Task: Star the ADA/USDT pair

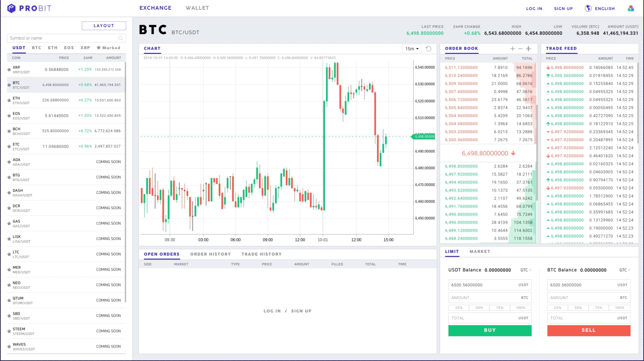Action: click(9, 162)
